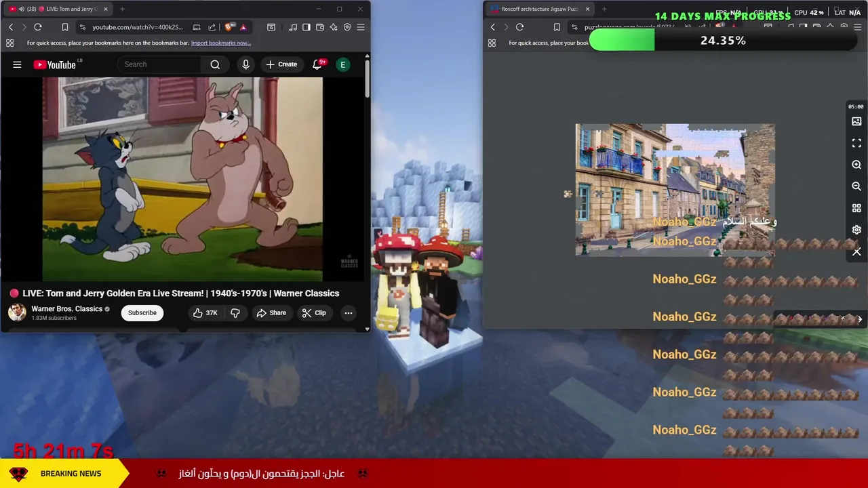Image resolution: width=868 pixels, height=488 pixels.
Task: Mute the Tom and Jerry tab audio icon
Action: pos(22,9)
